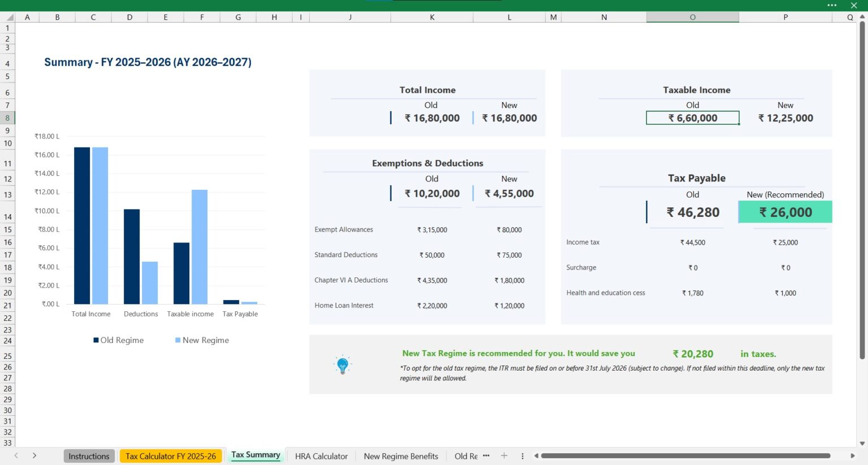
Task: Click the right sheet navigation arrow
Action: [34, 455]
